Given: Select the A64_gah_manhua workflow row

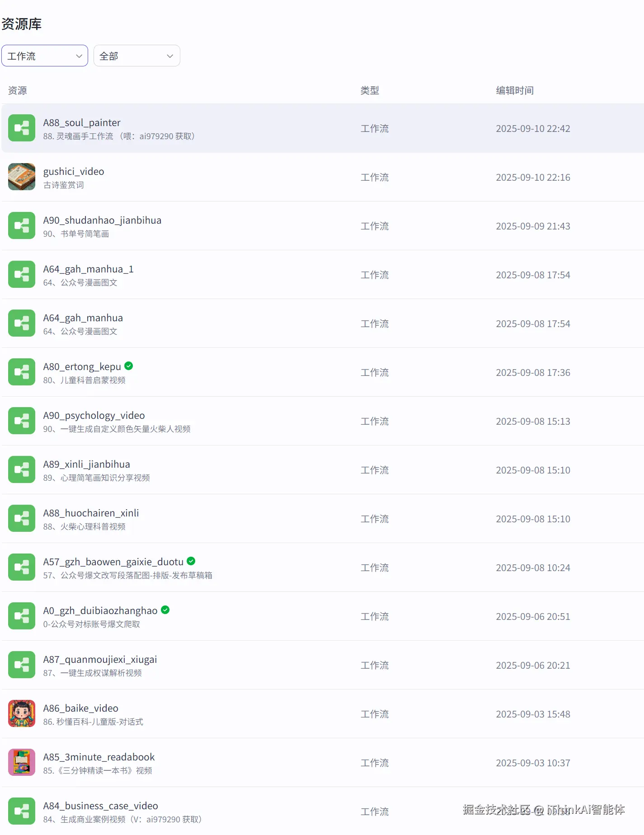Looking at the screenshot, I should pos(323,324).
